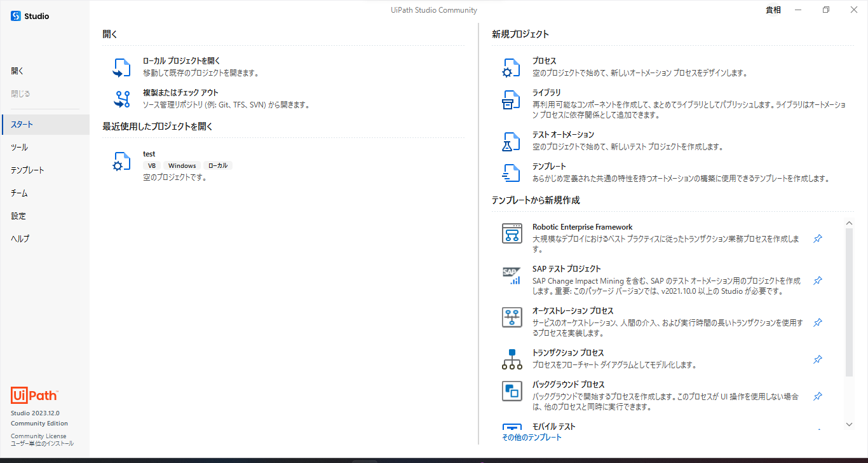868x463 pixels.
Task: Click the template list scroll down arrow
Action: coord(850,424)
